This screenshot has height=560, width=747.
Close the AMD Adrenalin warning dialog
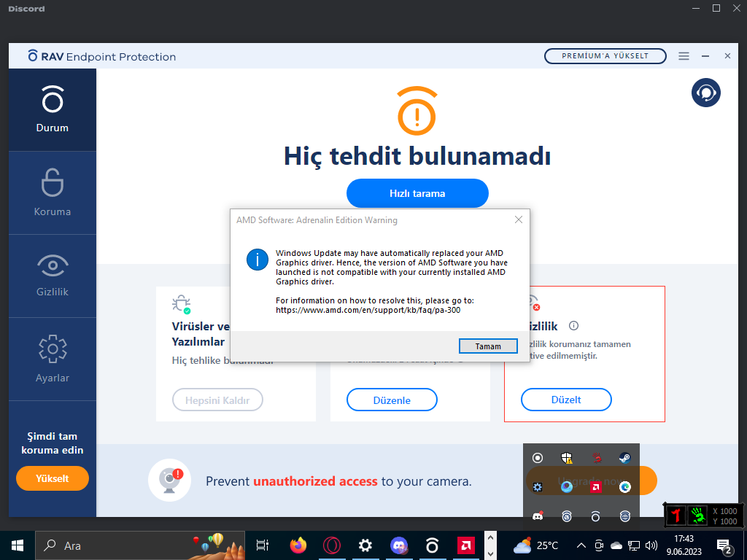click(519, 219)
